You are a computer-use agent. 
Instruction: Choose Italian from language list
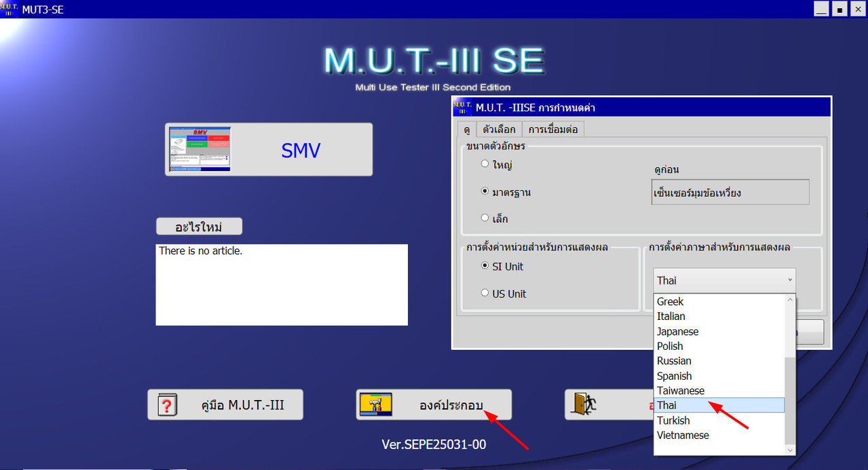[x=719, y=317]
